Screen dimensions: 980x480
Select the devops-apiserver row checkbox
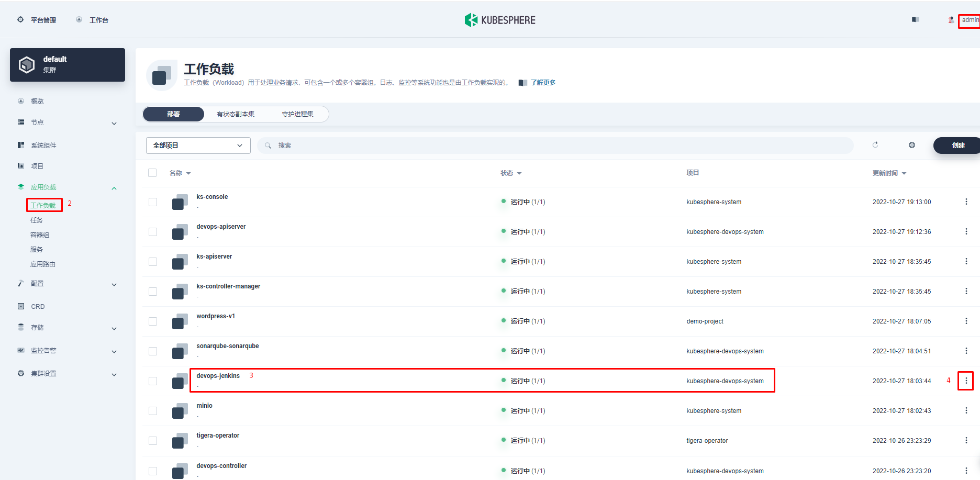point(153,232)
